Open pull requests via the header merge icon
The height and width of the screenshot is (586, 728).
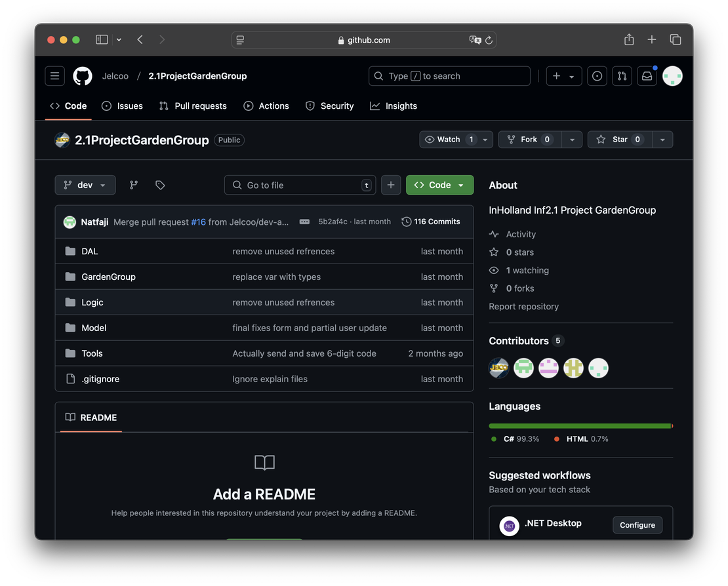(x=622, y=75)
